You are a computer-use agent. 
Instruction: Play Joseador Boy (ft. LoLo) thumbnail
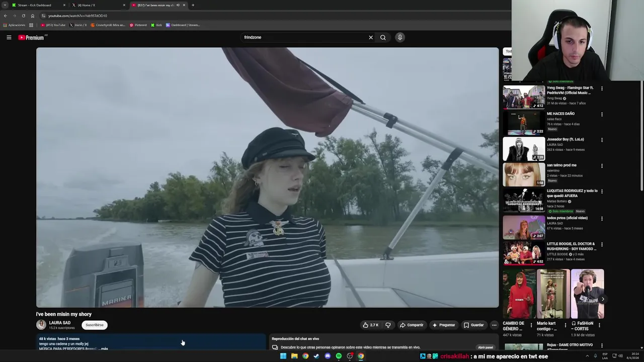coord(524,149)
